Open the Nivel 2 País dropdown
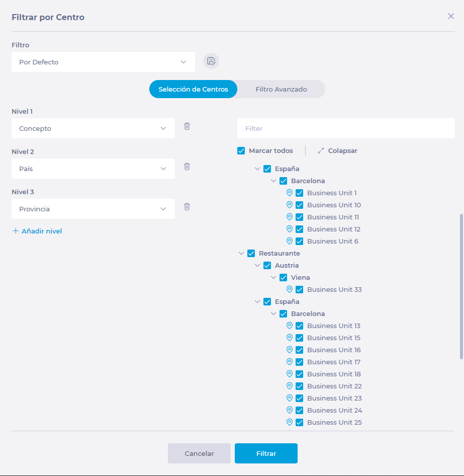The image size is (464, 476). [93, 169]
